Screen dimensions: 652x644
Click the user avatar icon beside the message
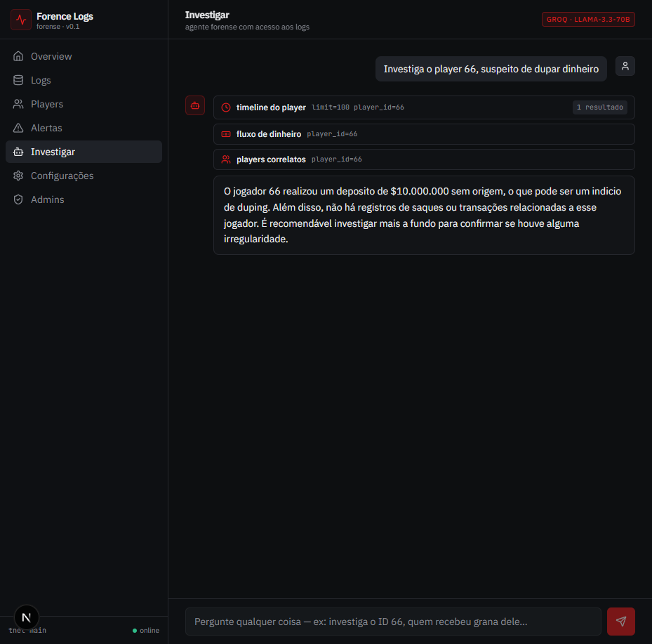[x=625, y=66]
